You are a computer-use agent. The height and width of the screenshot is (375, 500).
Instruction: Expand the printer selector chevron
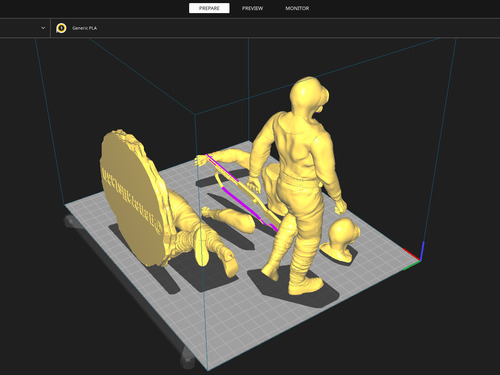pyautogui.click(x=43, y=28)
